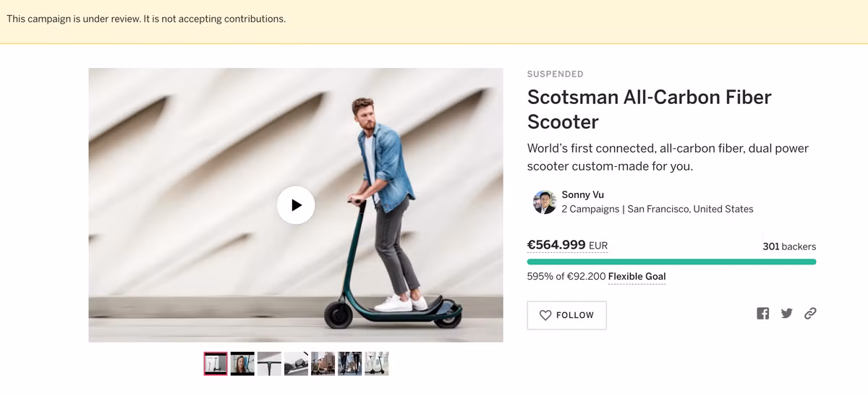Click the €564.999 EUR amount
Image resolution: width=868 pixels, height=396 pixels.
click(x=567, y=245)
